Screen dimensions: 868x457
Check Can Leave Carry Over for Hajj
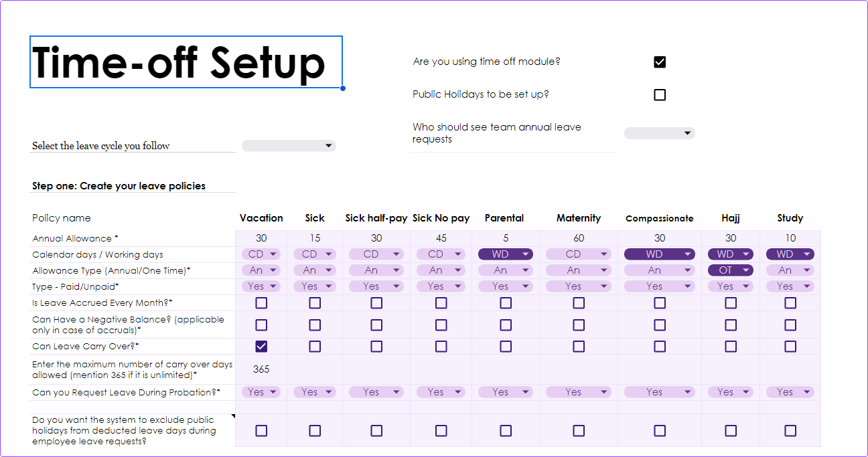731,347
